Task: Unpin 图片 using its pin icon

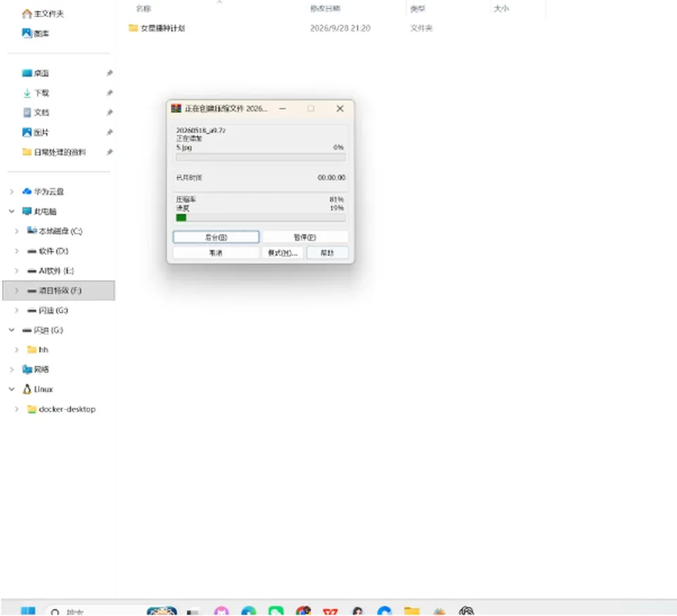Action: tap(110, 133)
